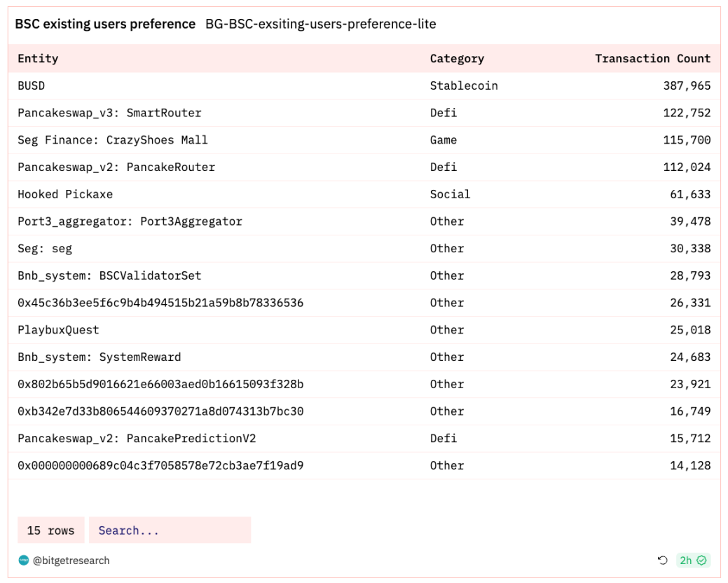Select the 0xb342e7d33b806544609370271a8d074313b7bc30 address
The width and height of the screenshot is (728, 583).
tap(160, 412)
